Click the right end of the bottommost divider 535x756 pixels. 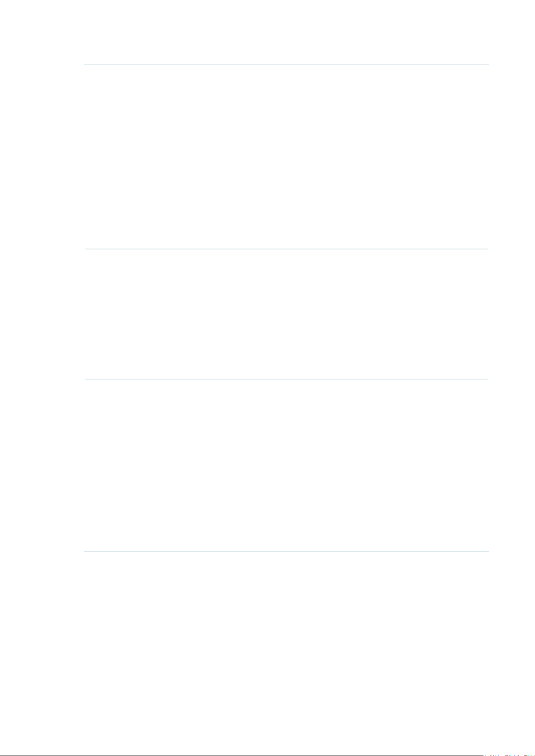click(488, 551)
